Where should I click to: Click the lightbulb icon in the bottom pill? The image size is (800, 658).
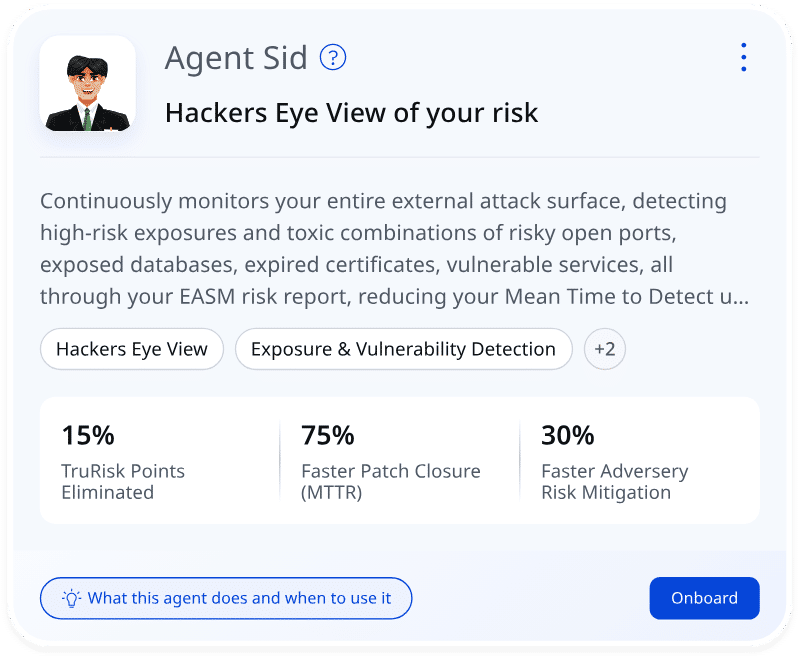pos(71,598)
